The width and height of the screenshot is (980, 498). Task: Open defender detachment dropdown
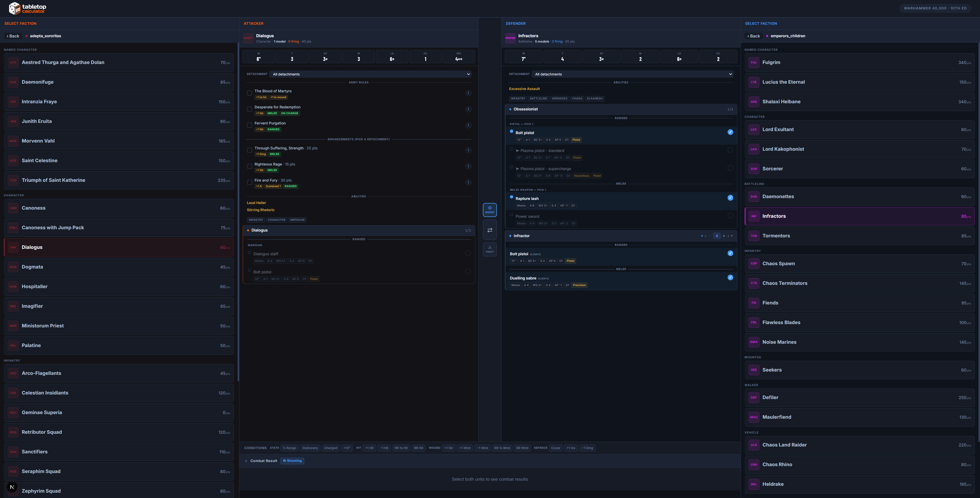pyautogui.click(x=632, y=74)
